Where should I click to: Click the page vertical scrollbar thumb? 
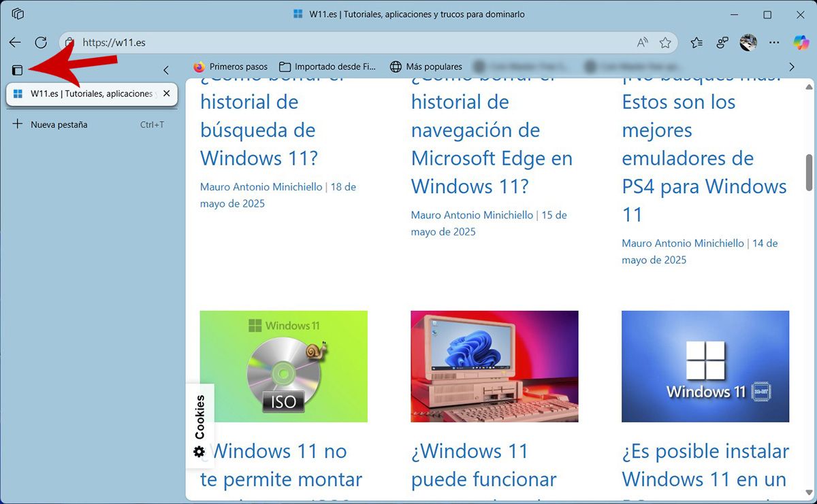point(809,173)
